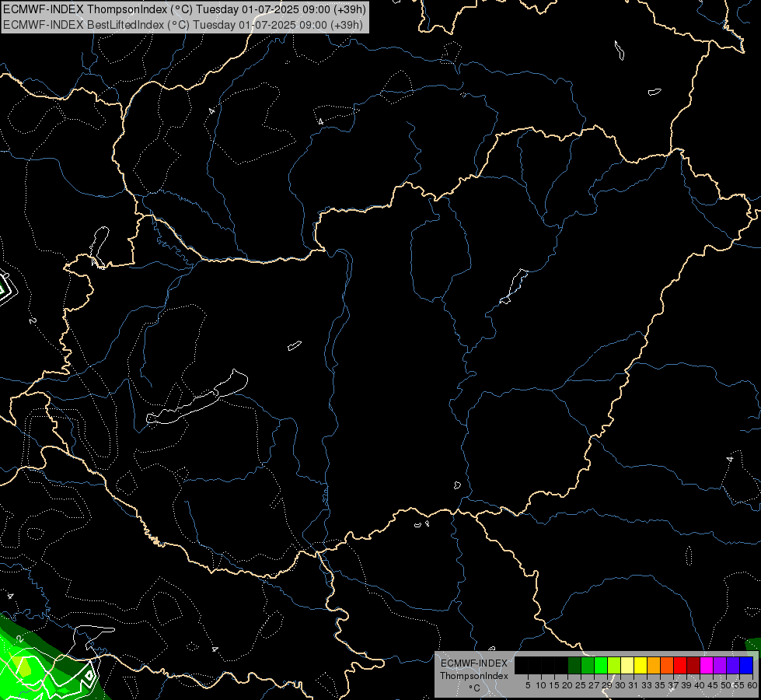Click legend tick label 30

tap(621, 685)
